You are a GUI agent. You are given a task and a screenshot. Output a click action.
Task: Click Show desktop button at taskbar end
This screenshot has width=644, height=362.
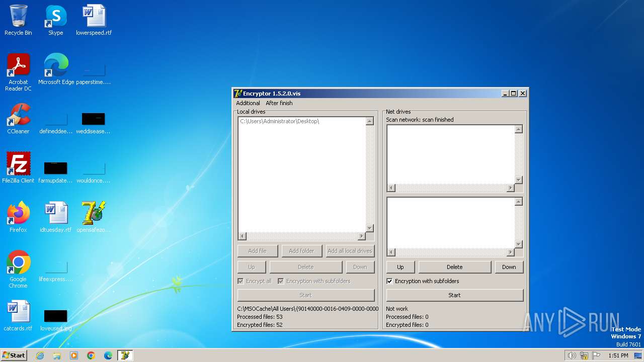tap(638, 355)
